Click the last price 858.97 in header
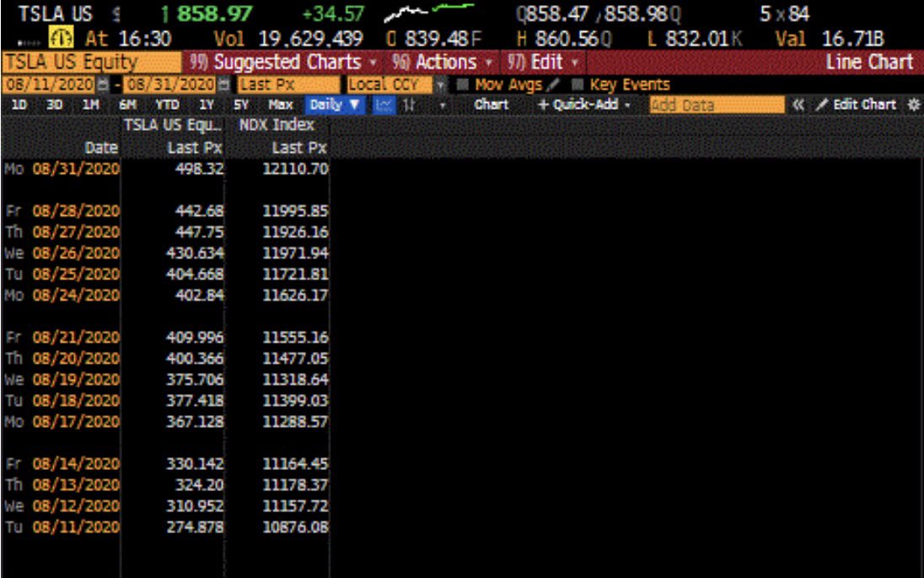 (x=214, y=13)
